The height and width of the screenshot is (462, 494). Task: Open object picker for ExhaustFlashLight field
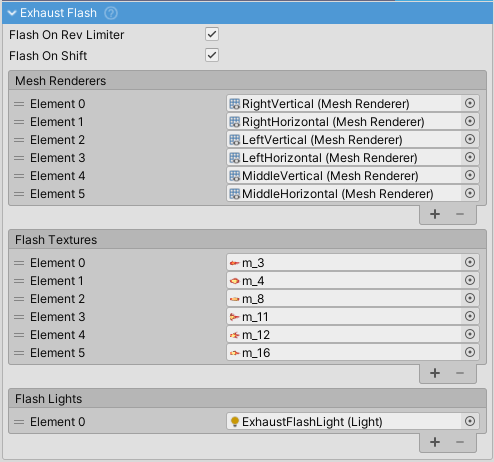coord(470,421)
